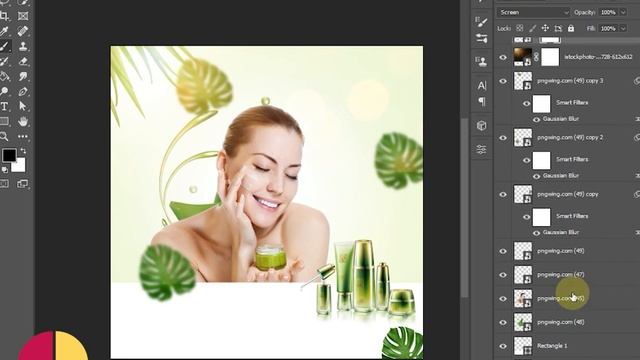Select the Healing Brush bandage tool
Screen dimensions: 640x360
(x=23, y=31)
